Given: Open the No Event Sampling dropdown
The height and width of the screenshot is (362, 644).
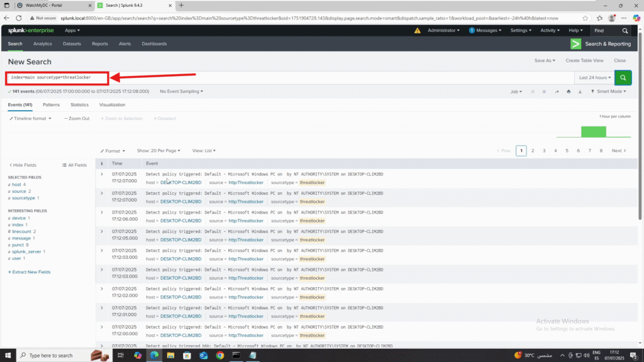Looking at the screenshot, I should 181,92.
